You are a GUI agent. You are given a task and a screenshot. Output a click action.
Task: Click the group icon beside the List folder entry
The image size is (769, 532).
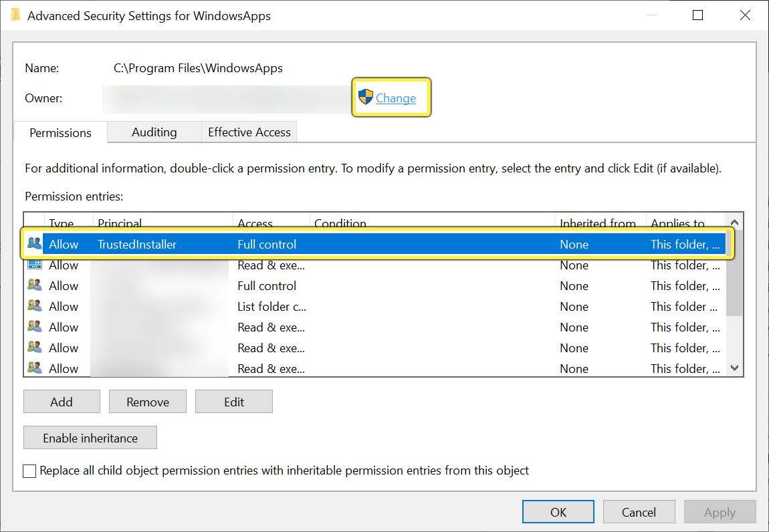[x=35, y=306]
